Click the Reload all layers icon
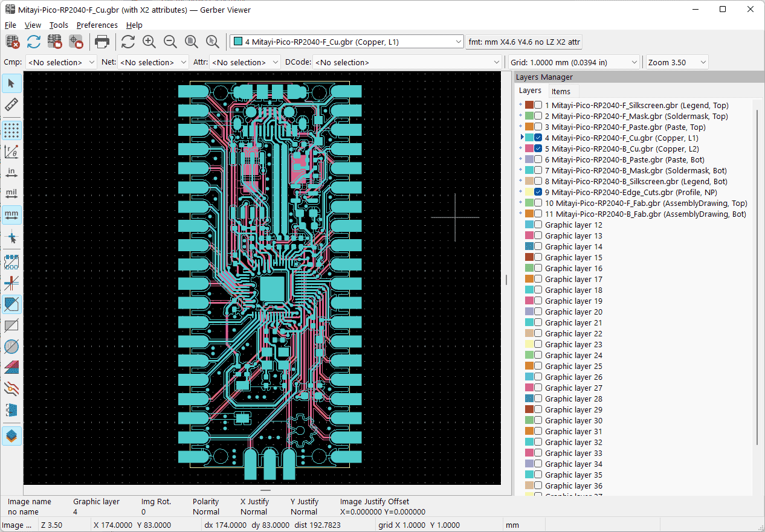Image resolution: width=765 pixels, height=532 pixels. click(34, 42)
